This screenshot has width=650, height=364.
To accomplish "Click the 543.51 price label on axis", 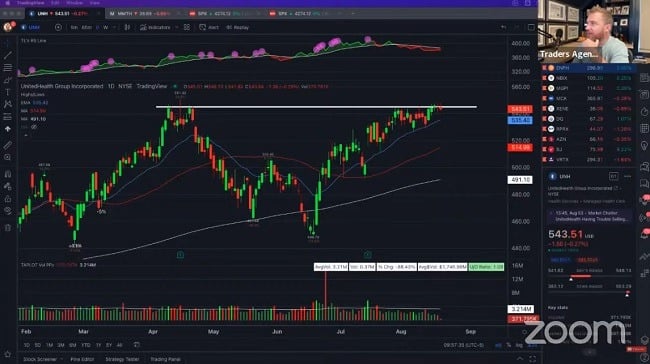I will pyautogui.click(x=520, y=109).
